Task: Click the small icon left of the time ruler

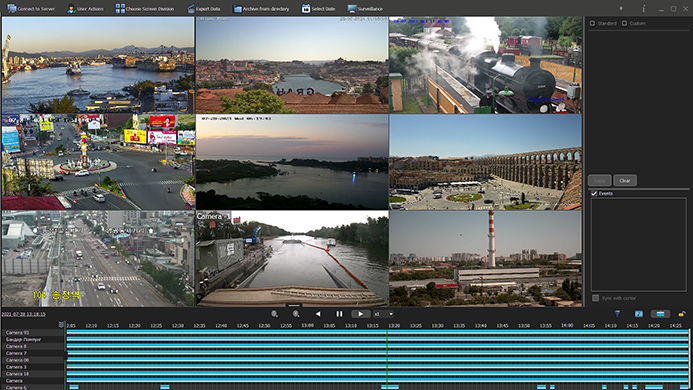Action: point(61,325)
